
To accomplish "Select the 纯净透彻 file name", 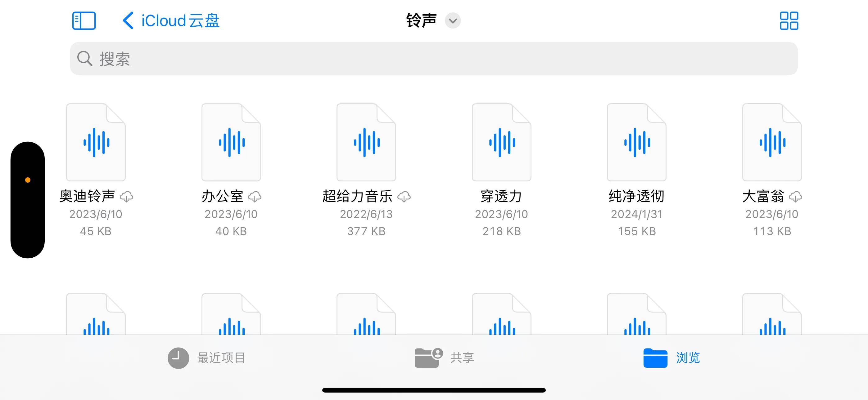I will [637, 196].
